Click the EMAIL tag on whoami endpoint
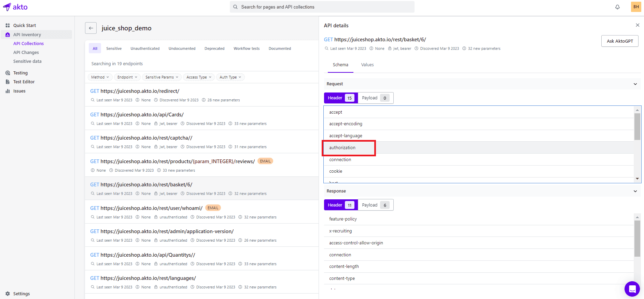Viewport: 644px width, 299px height. (213, 208)
